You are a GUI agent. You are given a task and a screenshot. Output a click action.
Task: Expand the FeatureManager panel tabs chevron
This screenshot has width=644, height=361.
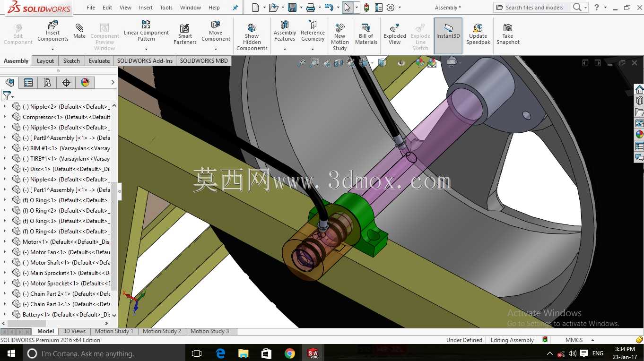(x=113, y=83)
